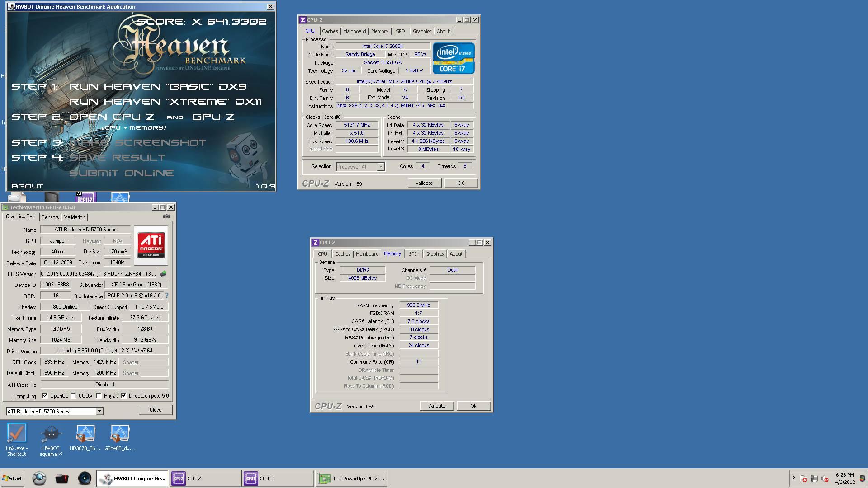Select the HD3870_06 desktop file icon

point(85,438)
